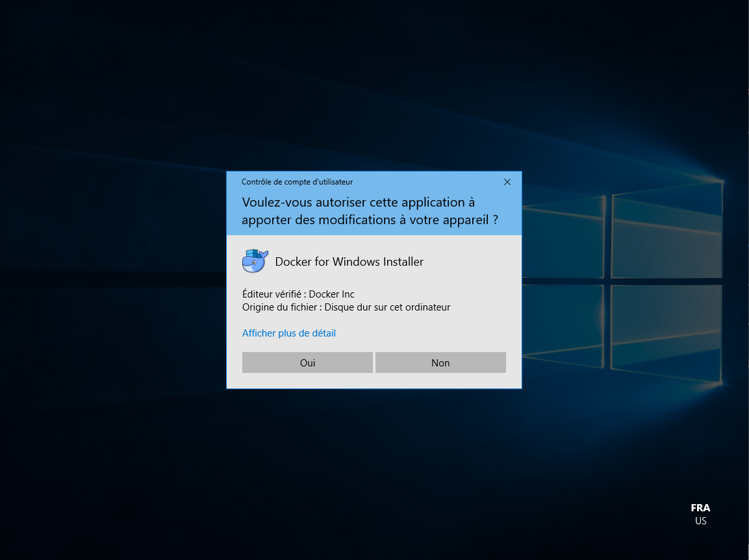
Task: Click the Voulez-vous autoriser question heading
Action: coord(358,203)
